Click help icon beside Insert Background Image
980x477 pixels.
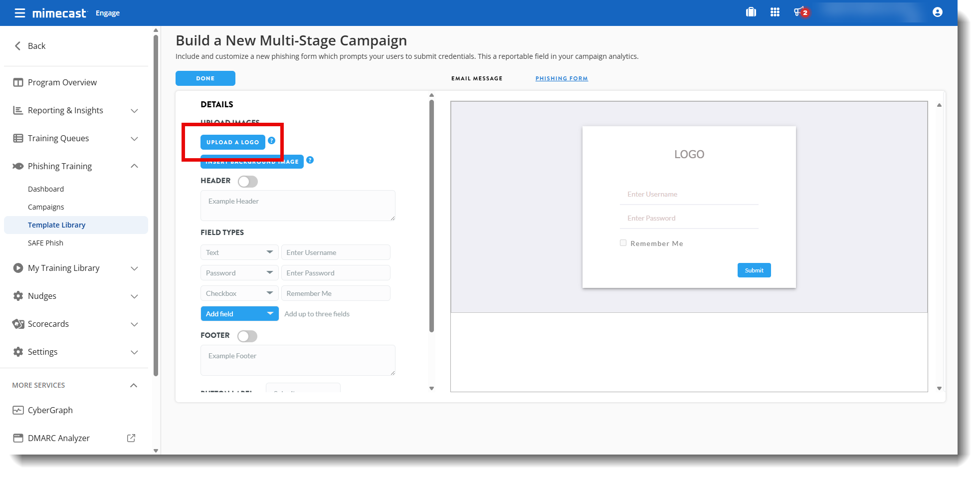[x=310, y=160]
